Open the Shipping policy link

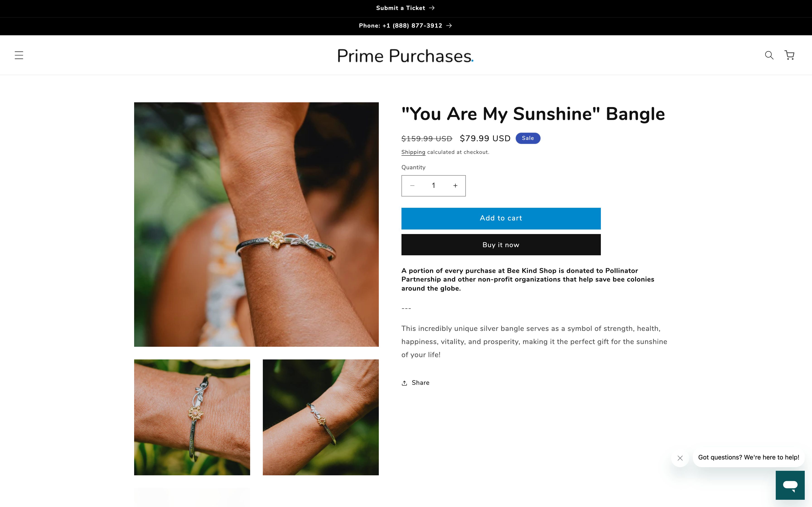point(413,152)
